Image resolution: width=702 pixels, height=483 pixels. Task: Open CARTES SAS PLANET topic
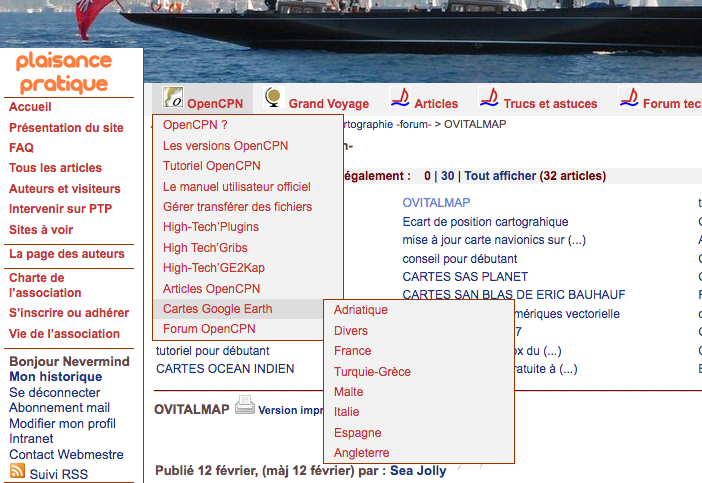coord(465,277)
